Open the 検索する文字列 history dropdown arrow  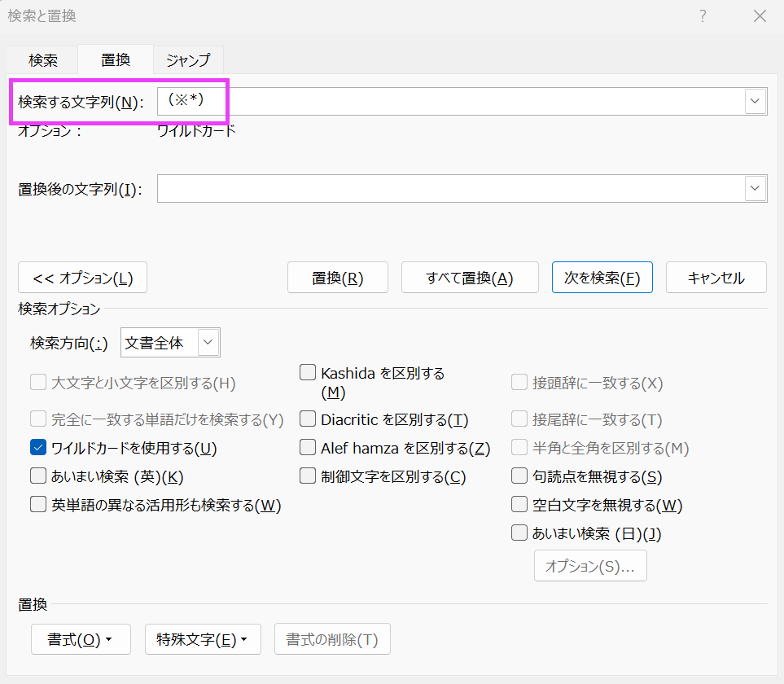coord(756,101)
